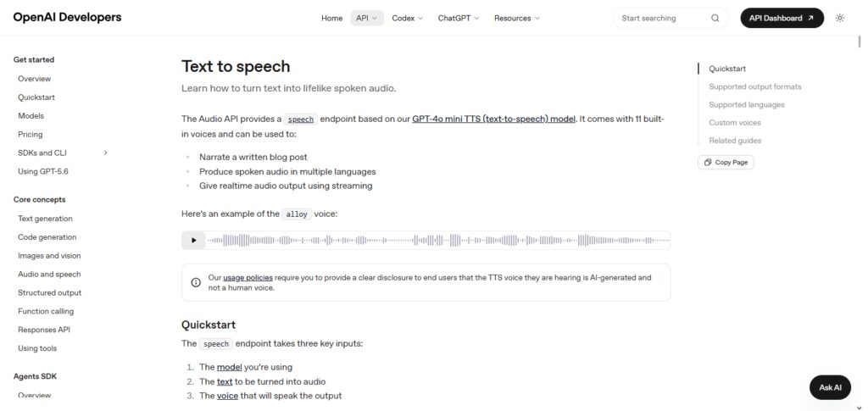Open Using GPT-5.6 sidebar page
This screenshot has height=411, width=868.
pyautogui.click(x=43, y=171)
